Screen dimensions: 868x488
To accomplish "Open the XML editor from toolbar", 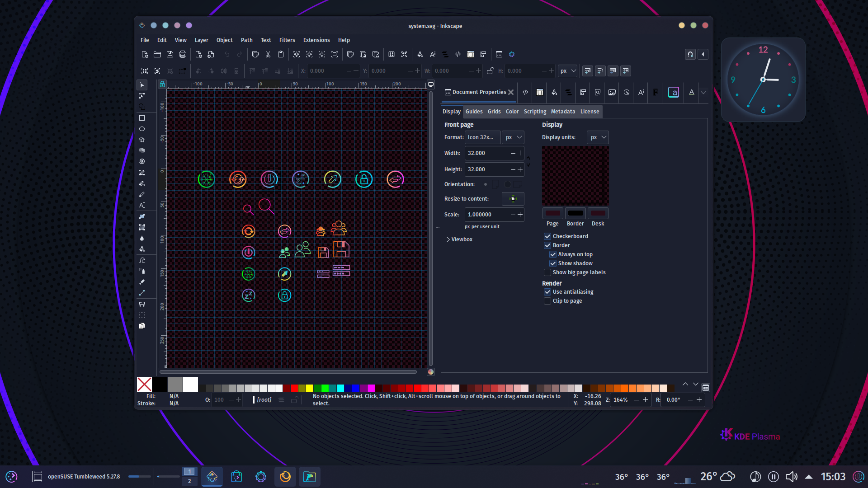I will point(458,54).
